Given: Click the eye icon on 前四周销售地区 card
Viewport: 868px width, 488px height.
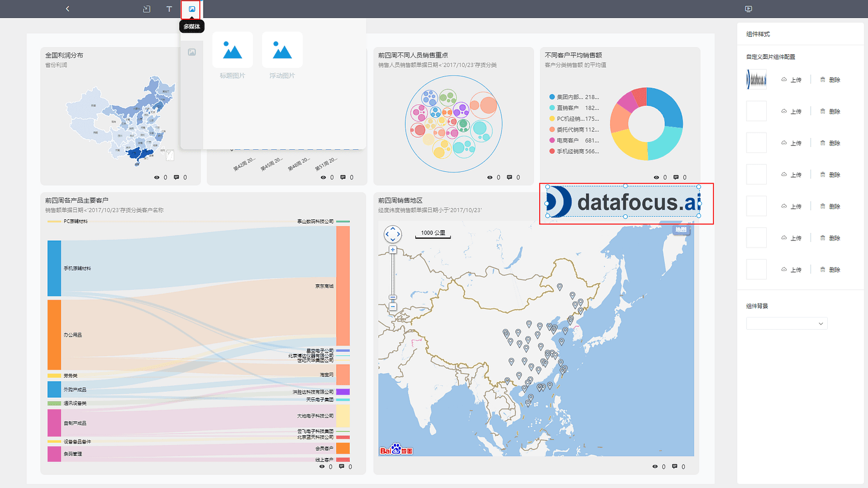Looking at the screenshot, I should click(x=655, y=467).
